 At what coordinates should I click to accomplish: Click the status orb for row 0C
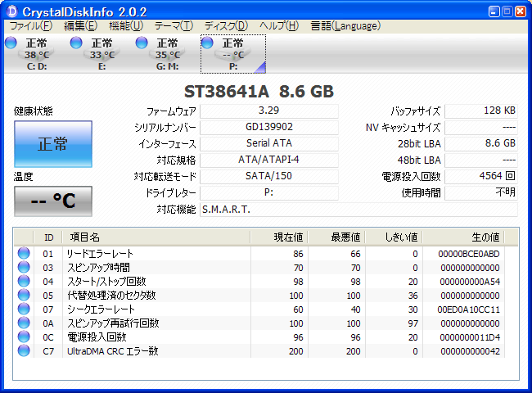24,337
